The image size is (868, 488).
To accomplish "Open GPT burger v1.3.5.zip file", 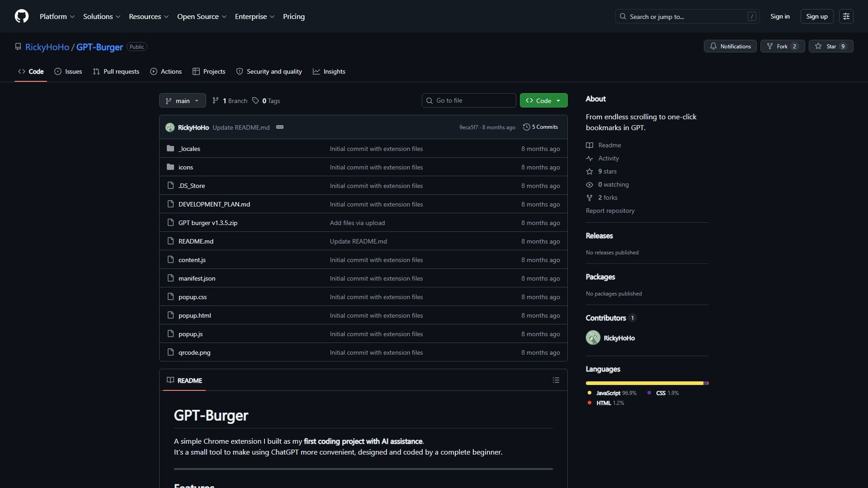I will pyautogui.click(x=208, y=223).
